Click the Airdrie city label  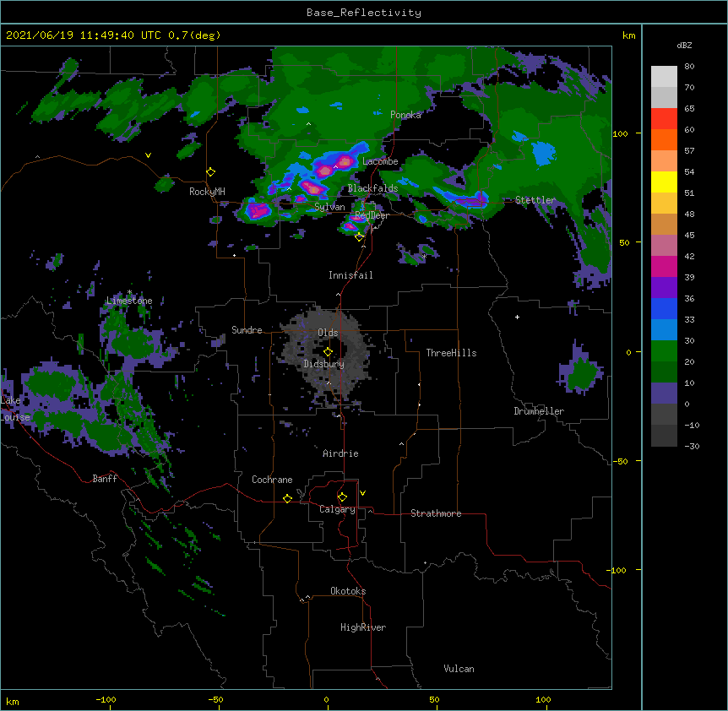click(340, 453)
